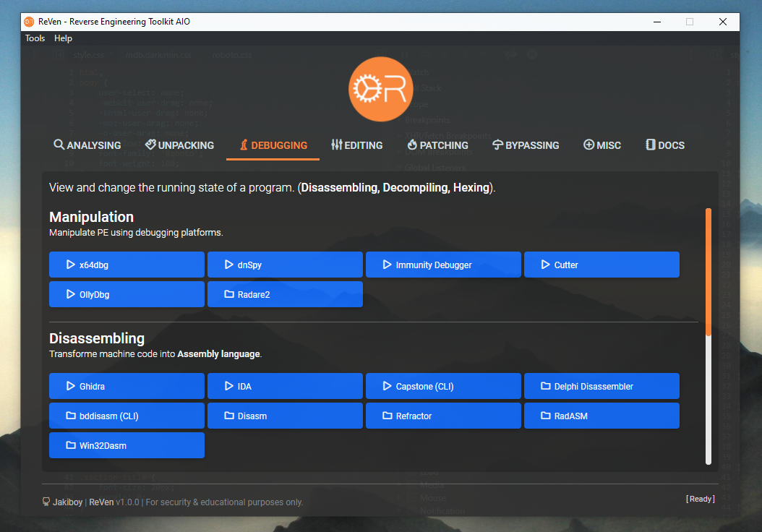This screenshot has width=762, height=532.
Task: Open the Docs tab
Action: pyautogui.click(x=664, y=145)
